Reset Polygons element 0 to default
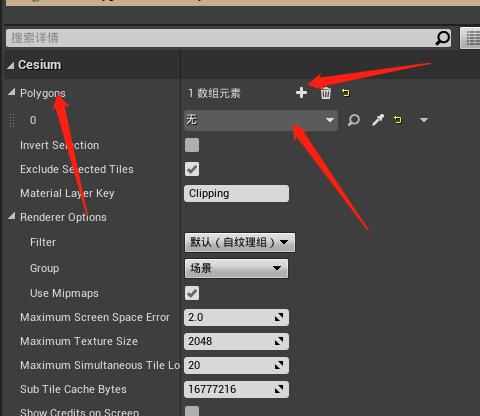Image resolution: width=480 pixels, height=416 pixels. (x=398, y=120)
